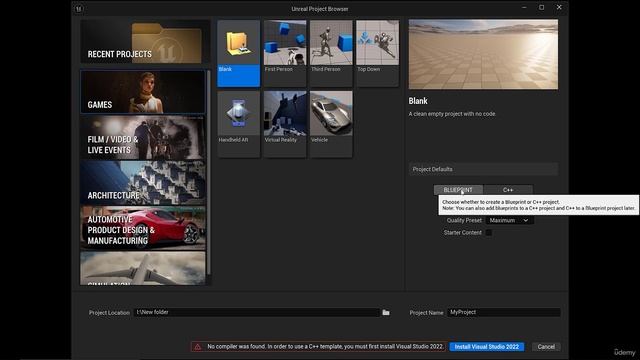The image size is (640, 360).
Task: Expand the Project Defaults section header
Action: pyautogui.click(x=483, y=169)
